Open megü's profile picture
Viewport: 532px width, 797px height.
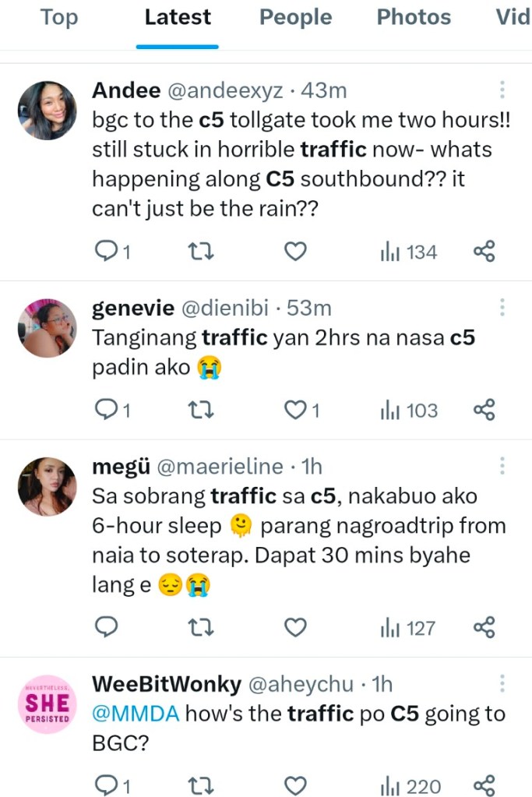[47, 486]
